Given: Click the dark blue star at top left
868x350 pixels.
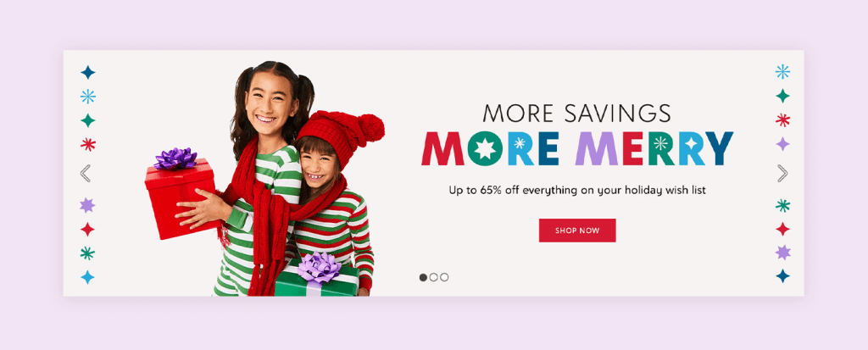Looking at the screenshot, I should click(x=88, y=73).
